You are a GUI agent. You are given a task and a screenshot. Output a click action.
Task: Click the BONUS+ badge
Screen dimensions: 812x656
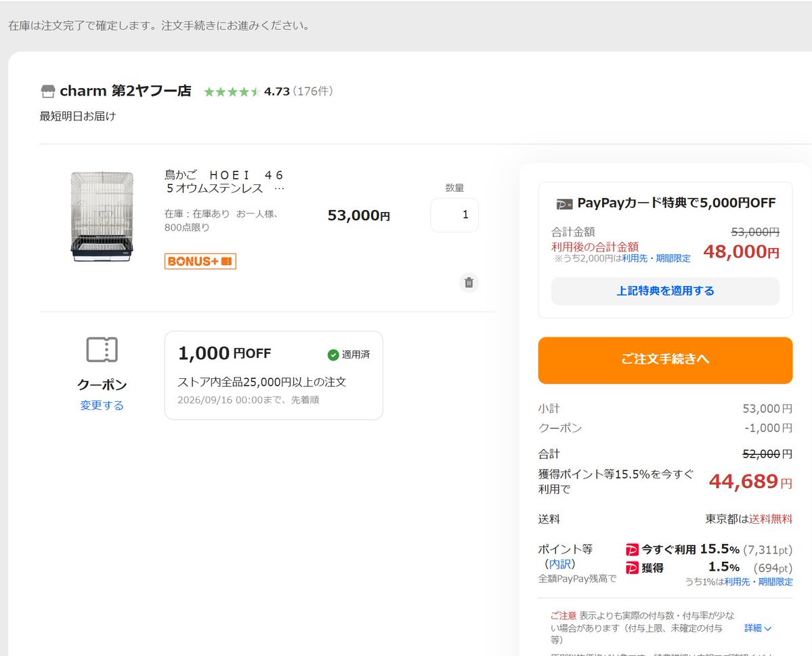pos(200,261)
